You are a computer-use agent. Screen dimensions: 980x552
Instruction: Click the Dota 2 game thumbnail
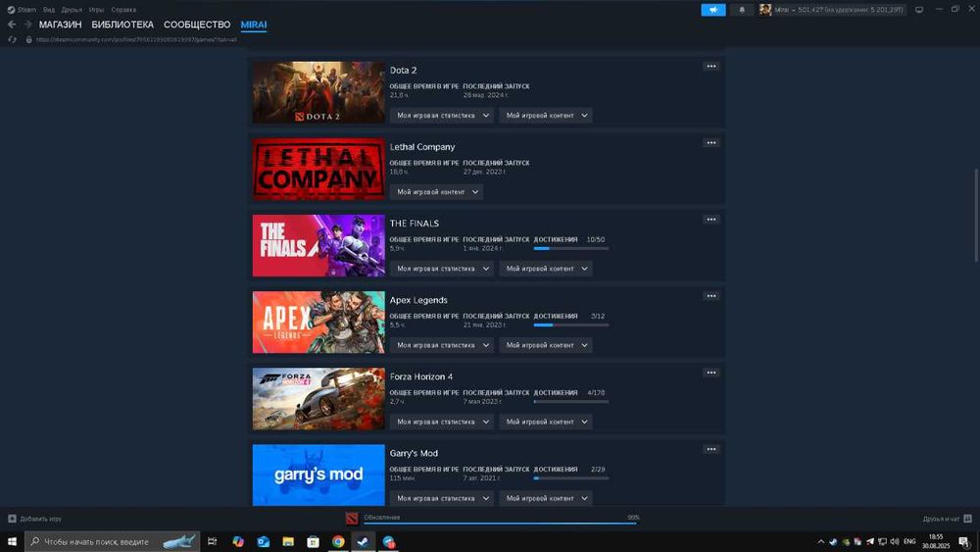pyautogui.click(x=318, y=92)
